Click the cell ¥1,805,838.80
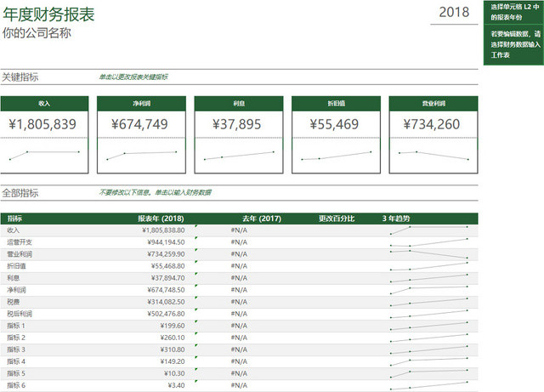The image size is (544, 392). (163, 230)
